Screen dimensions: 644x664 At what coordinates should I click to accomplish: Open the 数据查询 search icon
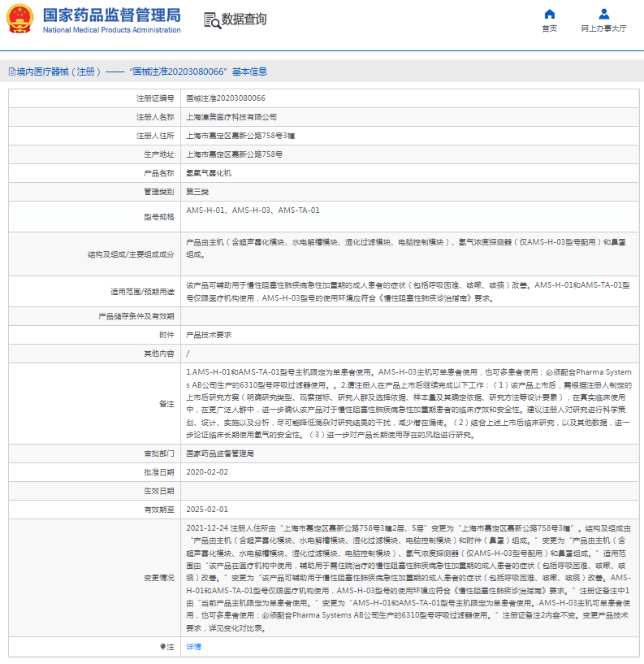click(211, 20)
